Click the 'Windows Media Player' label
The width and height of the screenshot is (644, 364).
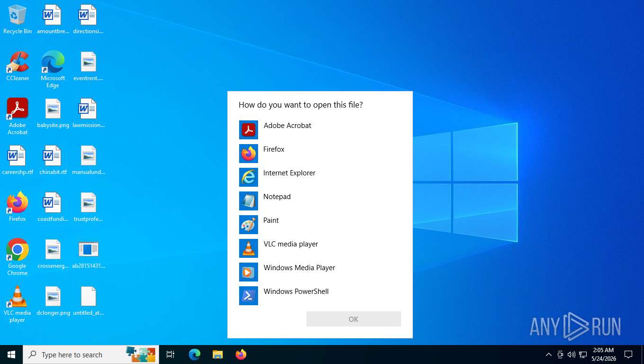[299, 268]
